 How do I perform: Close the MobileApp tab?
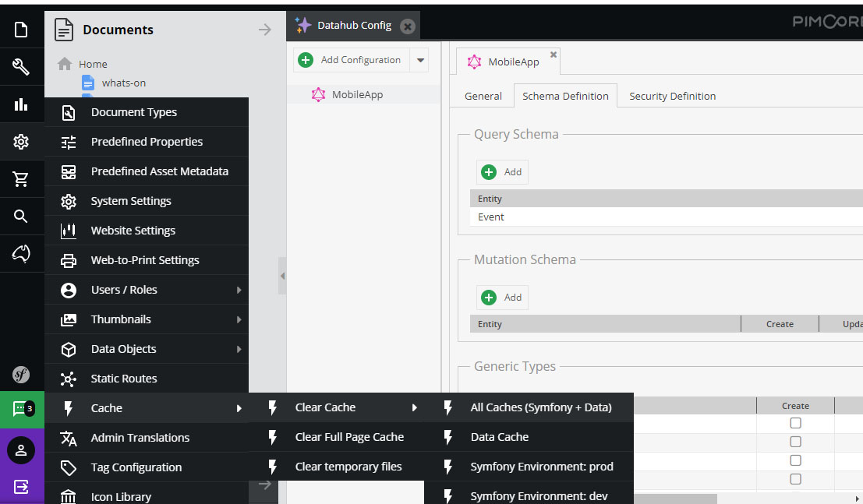click(554, 55)
